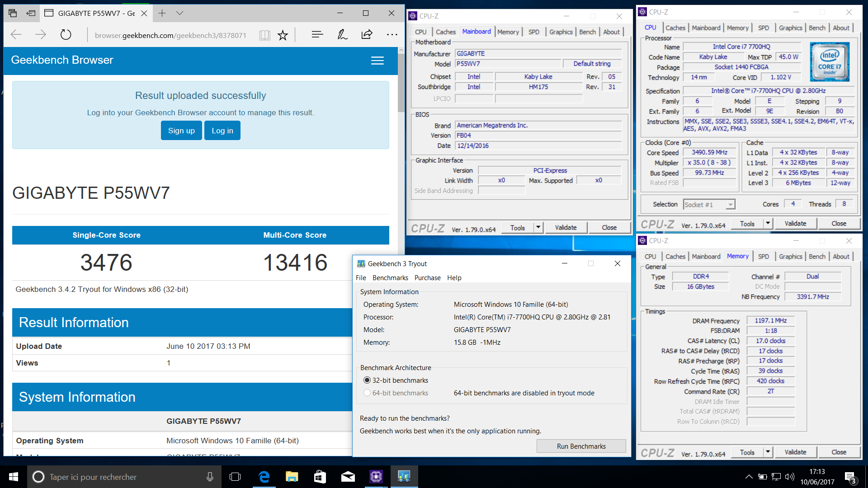Click the Log in button
Screen dimensions: 868x488
(x=222, y=131)
